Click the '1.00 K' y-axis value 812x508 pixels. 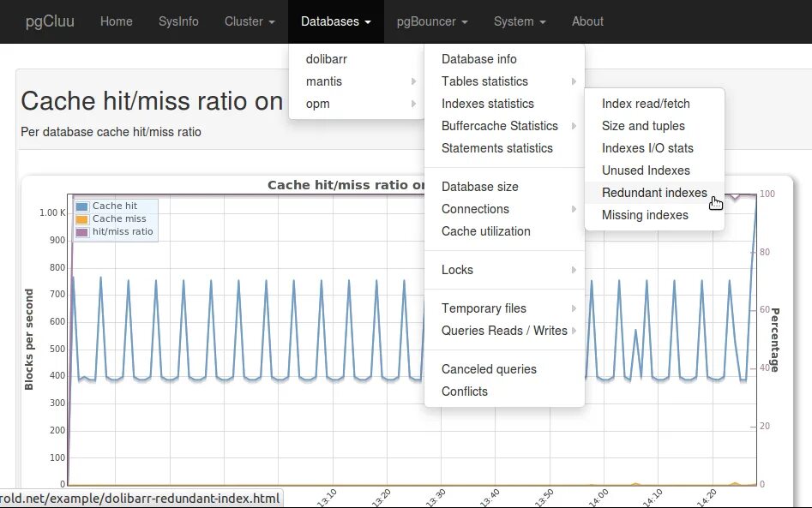52,212
